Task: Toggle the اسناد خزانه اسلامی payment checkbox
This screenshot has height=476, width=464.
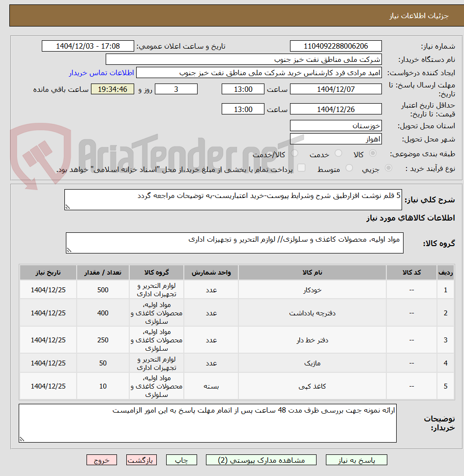Action: pos(301,168)
